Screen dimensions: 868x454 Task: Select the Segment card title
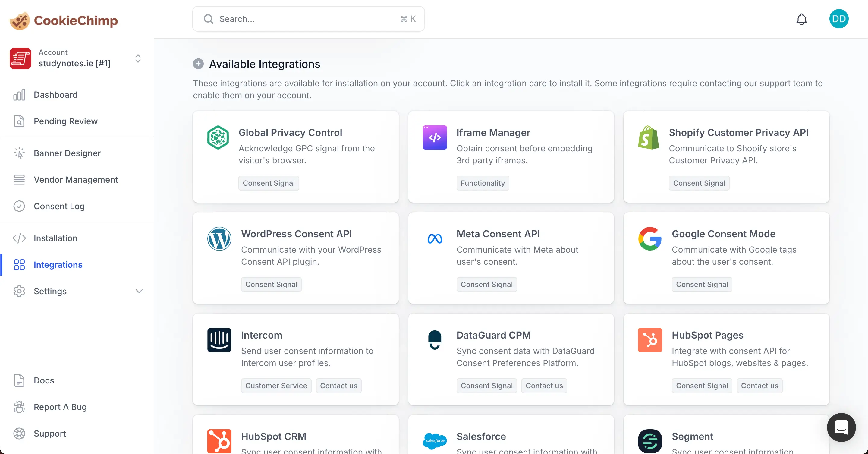coord(693,436)
